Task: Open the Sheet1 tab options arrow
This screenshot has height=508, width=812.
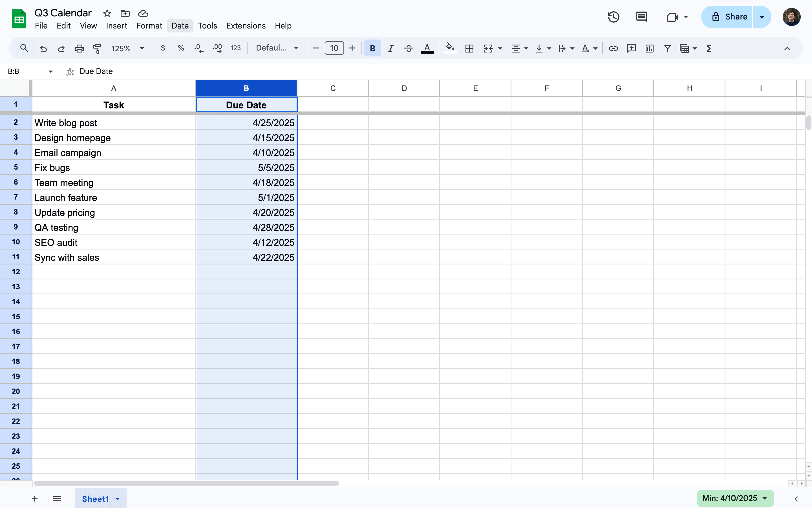Action: [118, 499]
